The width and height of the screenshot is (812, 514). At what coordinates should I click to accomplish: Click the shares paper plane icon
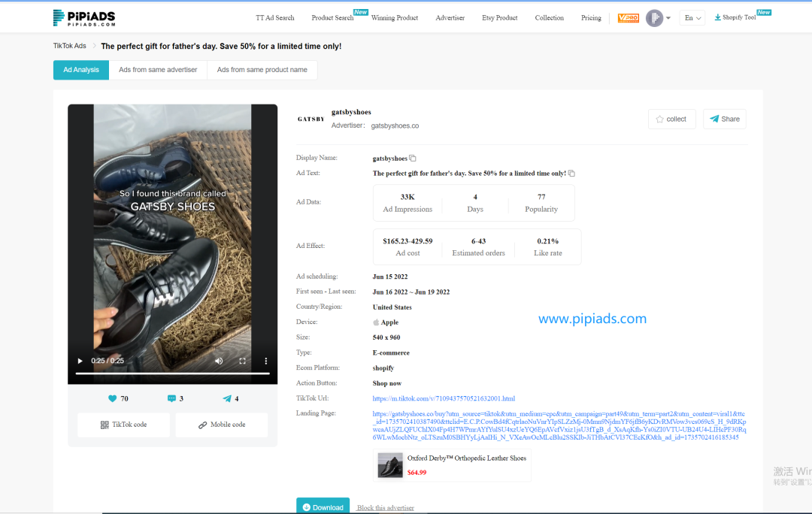[x=227, y=398]
